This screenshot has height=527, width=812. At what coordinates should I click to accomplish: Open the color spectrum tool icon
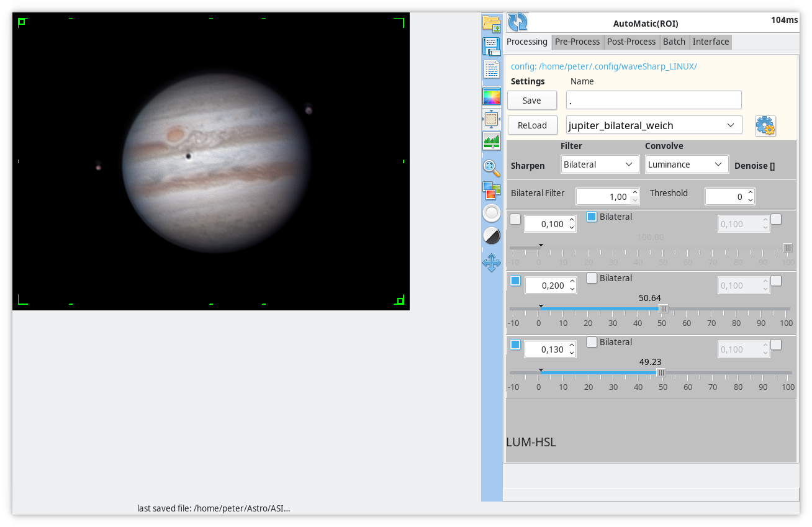(492, 97)
